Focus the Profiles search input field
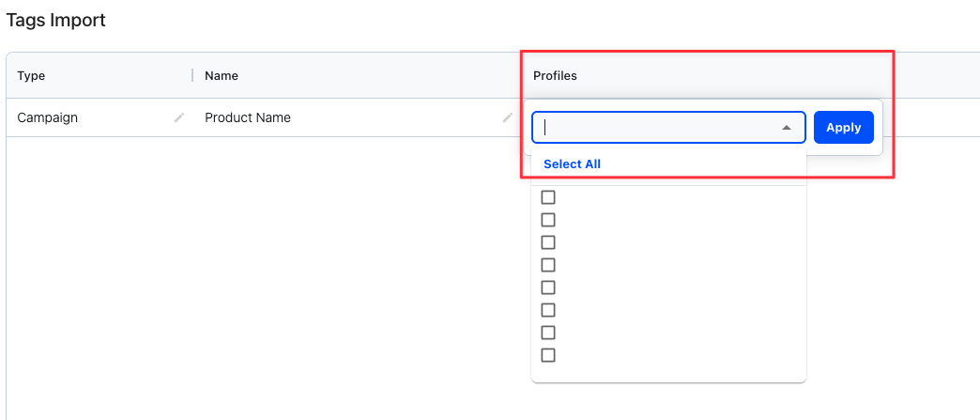980x420 pixels. tap(656, 128)
